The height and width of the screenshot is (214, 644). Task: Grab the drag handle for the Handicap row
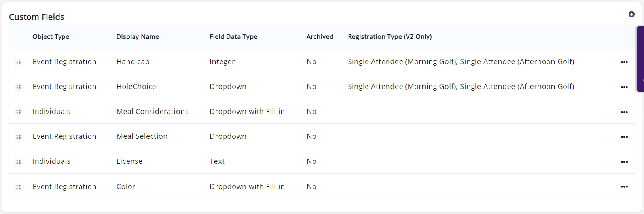pyautogui.click(x=18, y=62)
